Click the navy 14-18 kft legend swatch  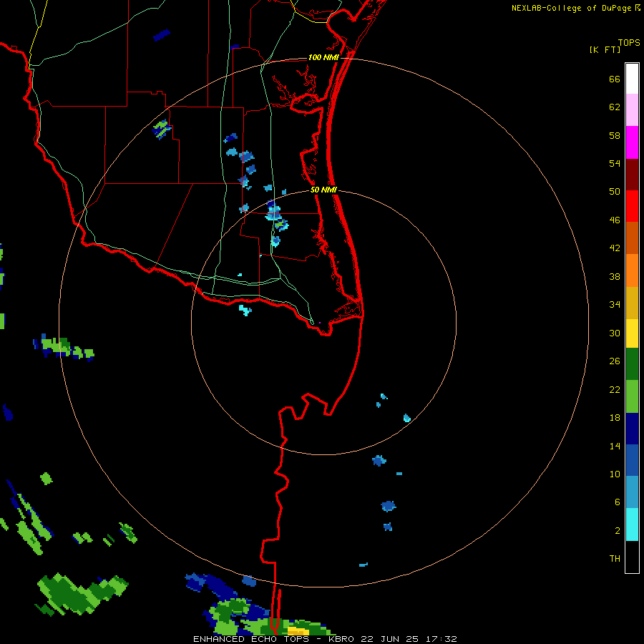632,429
